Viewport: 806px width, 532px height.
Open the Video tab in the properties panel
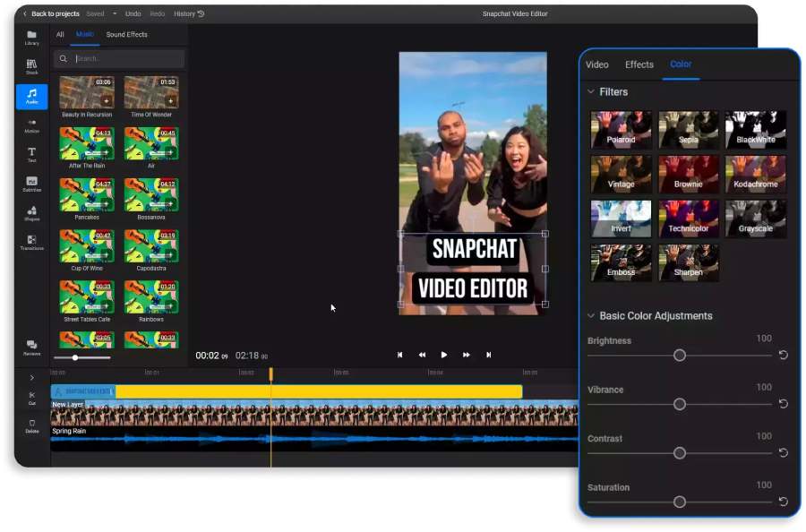(596, 64)
